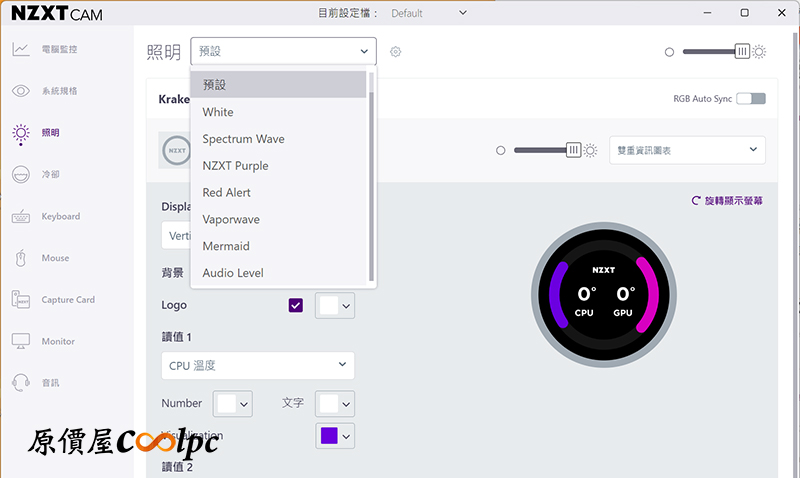Open lighting preset settings gear icon
The image size is (800, 478).
click(395, 52)
